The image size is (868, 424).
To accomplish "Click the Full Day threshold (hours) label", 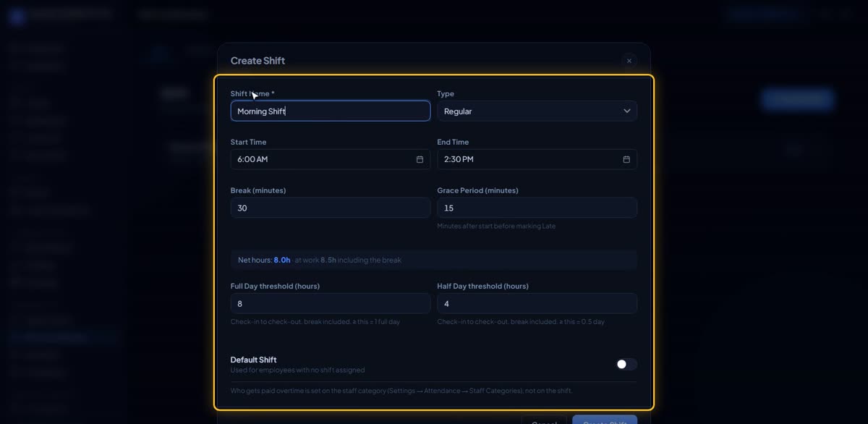I will pyautogui.click(x=275, y=286).
